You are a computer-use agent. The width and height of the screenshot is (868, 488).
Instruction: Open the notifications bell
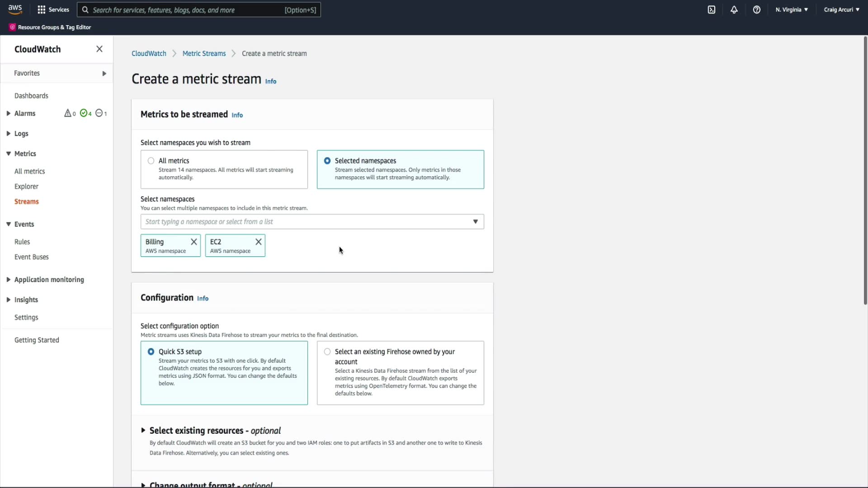coord(734,9)
